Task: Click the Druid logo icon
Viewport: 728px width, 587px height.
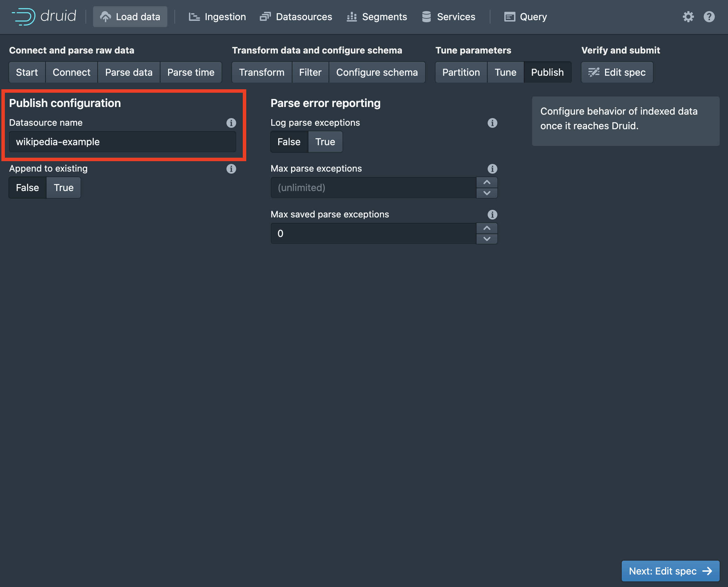Action: [x=24, y=16]
